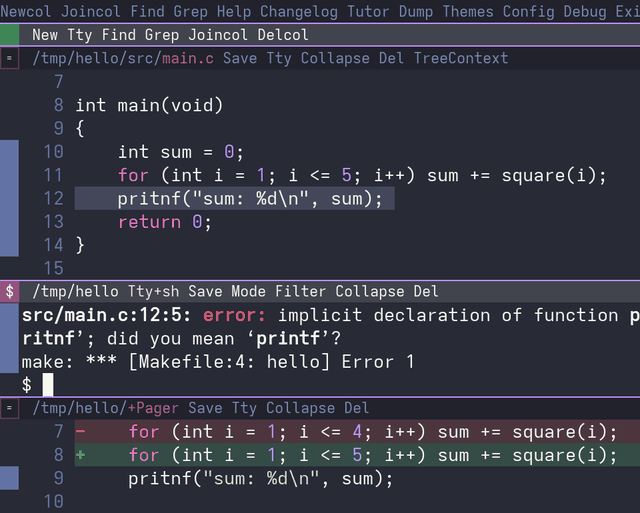Collapse the +Pager window
640x513 pixels.
click(x=300, y=408)
